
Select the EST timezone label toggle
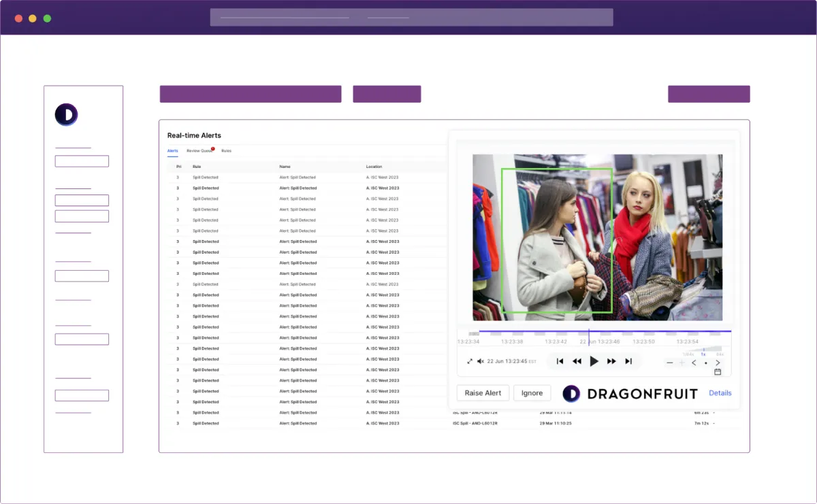point(532,361)
